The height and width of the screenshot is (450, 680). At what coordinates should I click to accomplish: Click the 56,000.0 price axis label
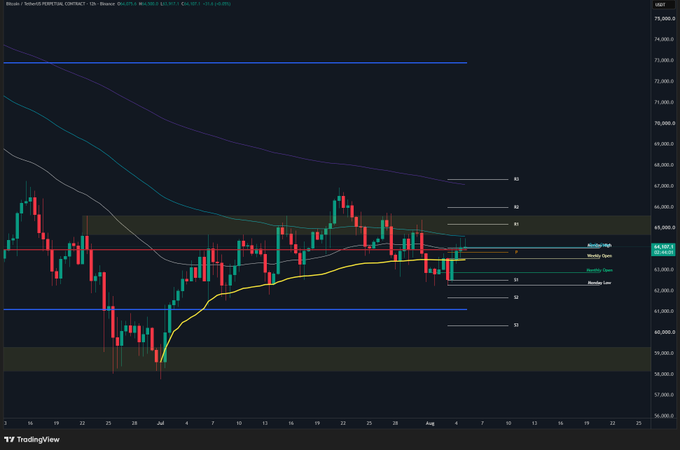664,416
